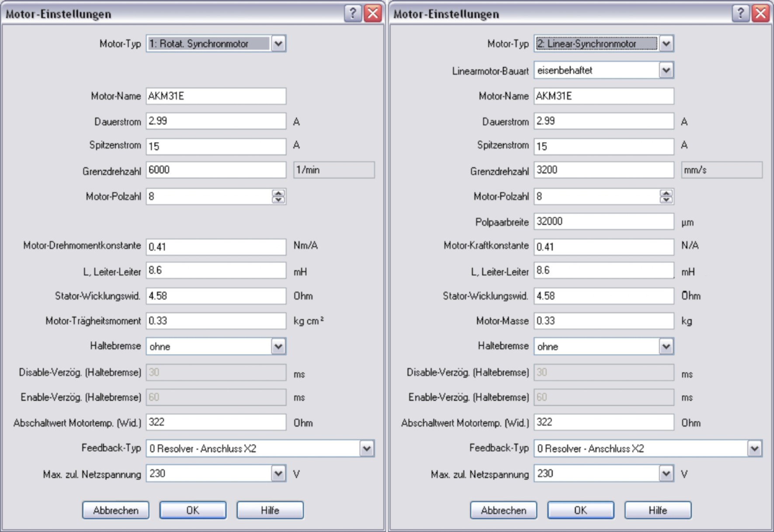The width and height of the screenshot is (774, 532).
Task: Open the Motor-Typ dropdown showing Linear-Synchronmotor
Action: pyautogui.click(x=666, y=44)
